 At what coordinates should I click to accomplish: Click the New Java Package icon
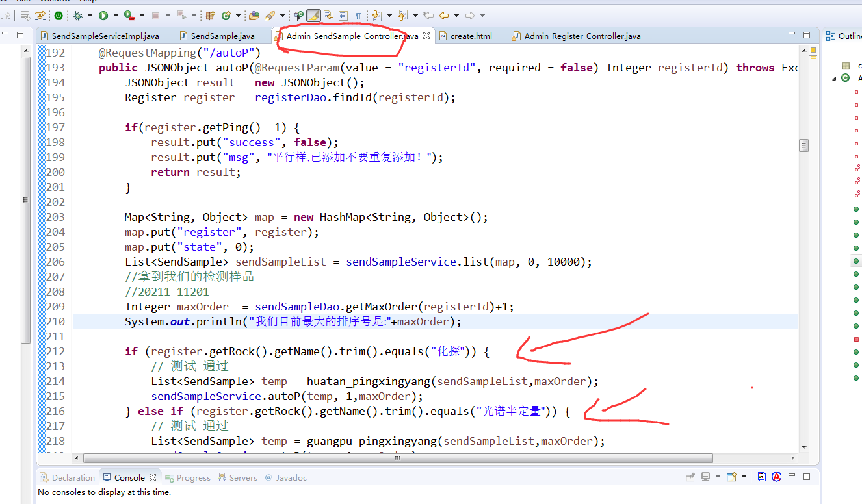(x=210, y=15)
